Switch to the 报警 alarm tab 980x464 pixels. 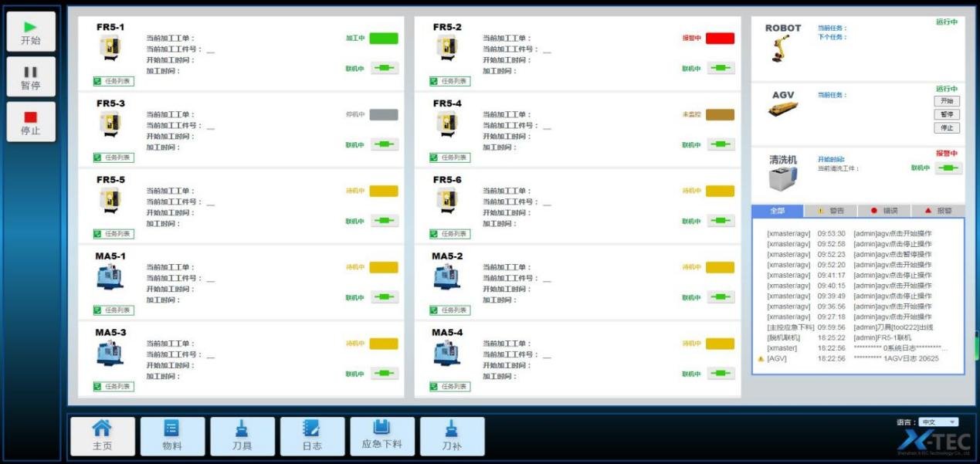[938, 211]
